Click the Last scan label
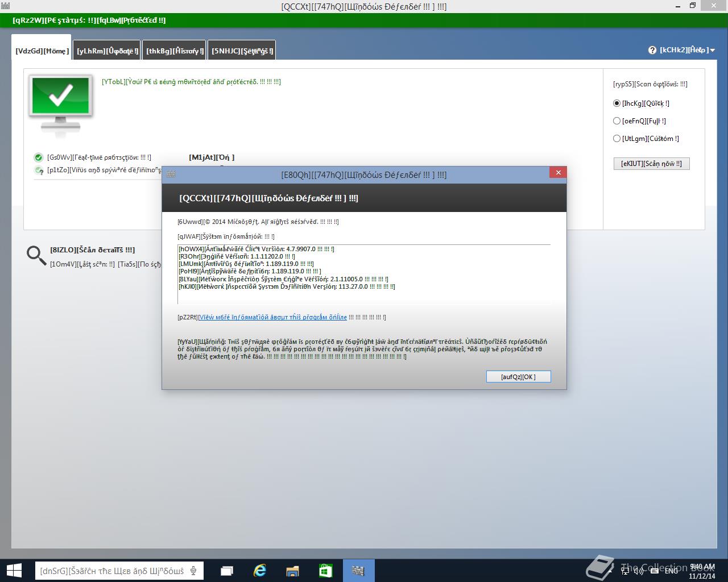The image size is (728, 582). pos(82,264)
